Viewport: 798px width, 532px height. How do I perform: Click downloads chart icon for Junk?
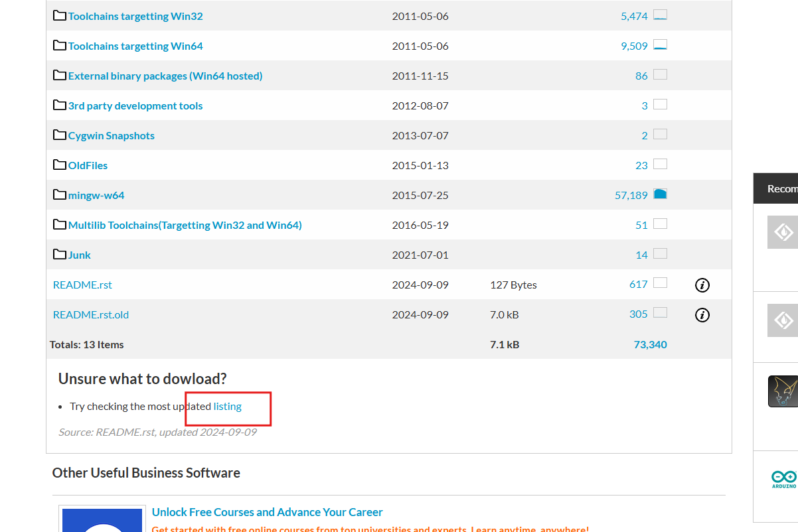click(x=660, y=253)
